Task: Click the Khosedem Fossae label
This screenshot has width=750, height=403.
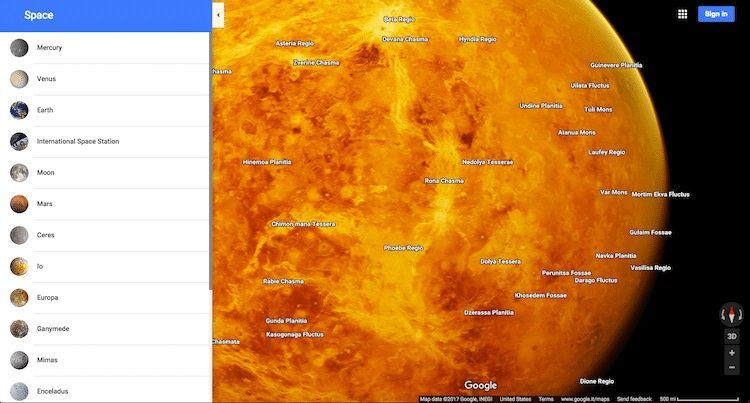Action: 540,295
